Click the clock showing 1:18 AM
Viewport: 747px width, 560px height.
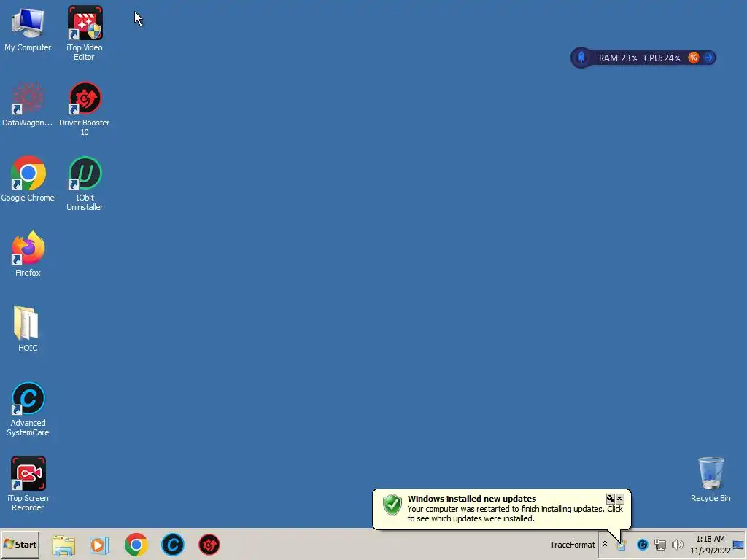[x=711, y=544]
